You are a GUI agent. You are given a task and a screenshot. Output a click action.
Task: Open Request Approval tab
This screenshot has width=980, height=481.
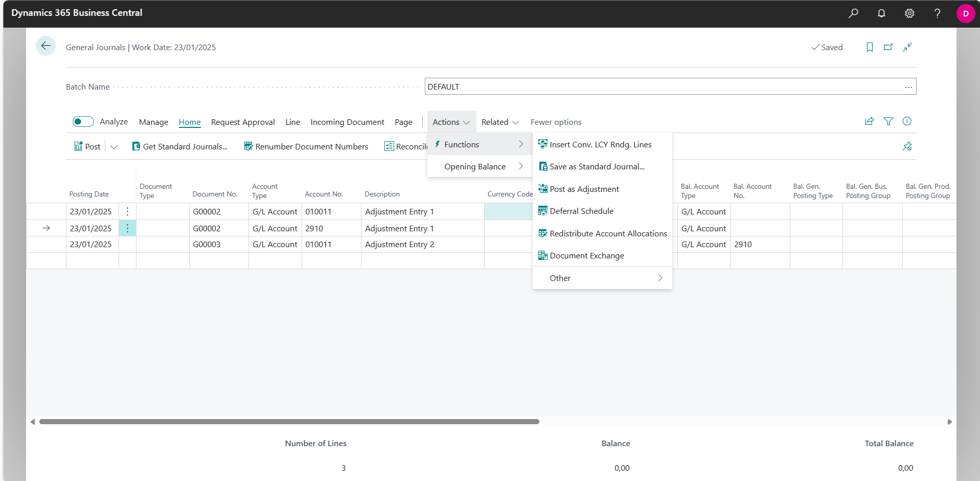tap(243, 122)
